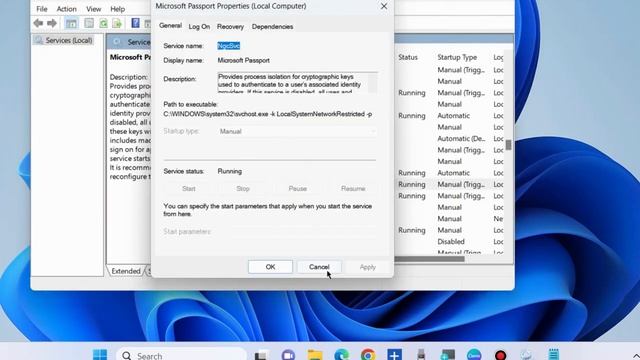640x360 pixels.
Task: Click the Back arrow in Services toolbar
Action: click(38, 23)
